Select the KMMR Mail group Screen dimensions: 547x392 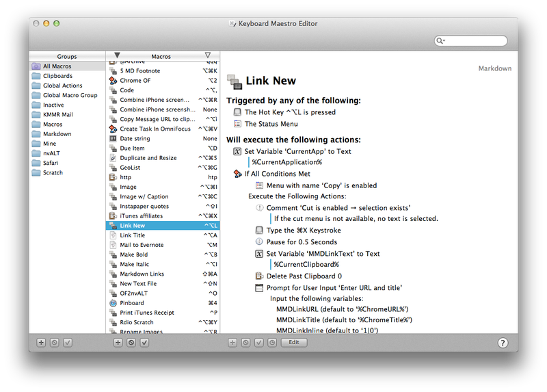pos(67,114)
